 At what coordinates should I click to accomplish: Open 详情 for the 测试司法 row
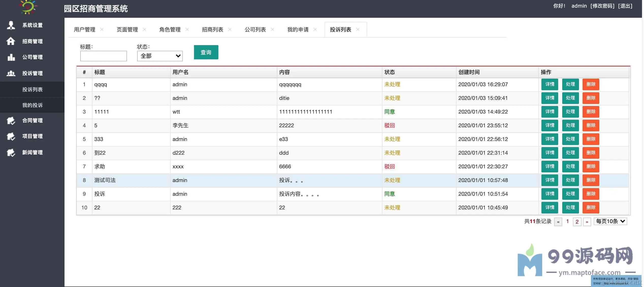tap(550, 180)
